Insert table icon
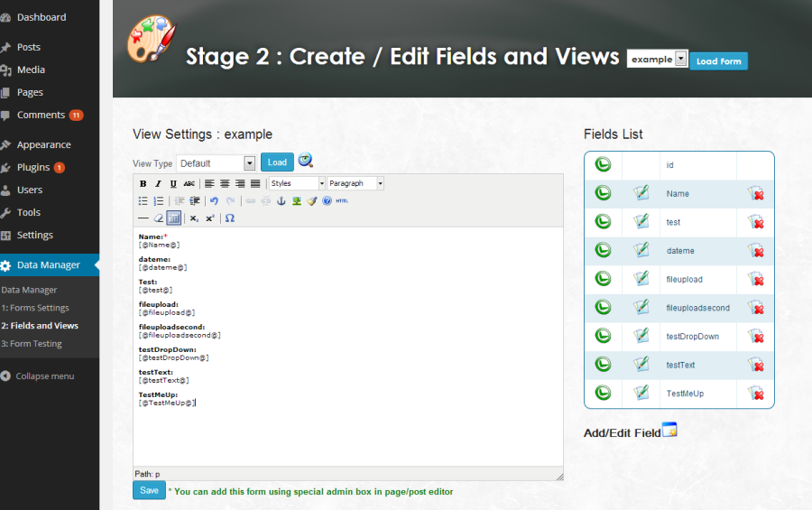 174,218
